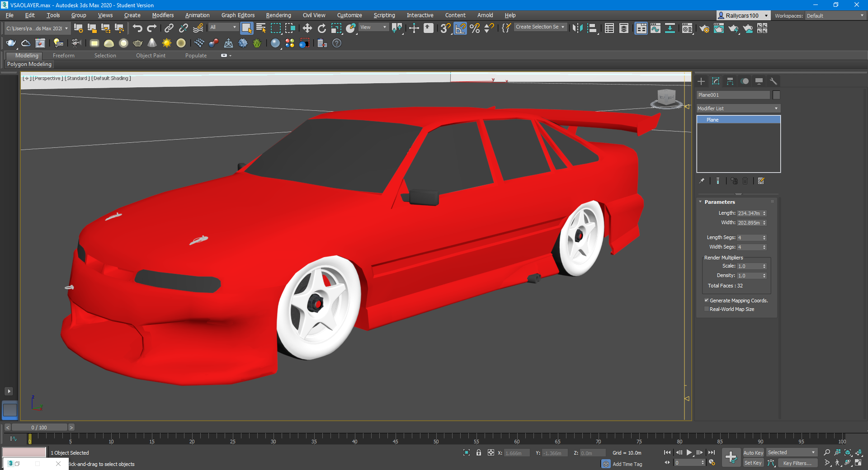Open the Rendering menu
The height and width of the screenshot is (470, 868).
click(x=278, y=15)
